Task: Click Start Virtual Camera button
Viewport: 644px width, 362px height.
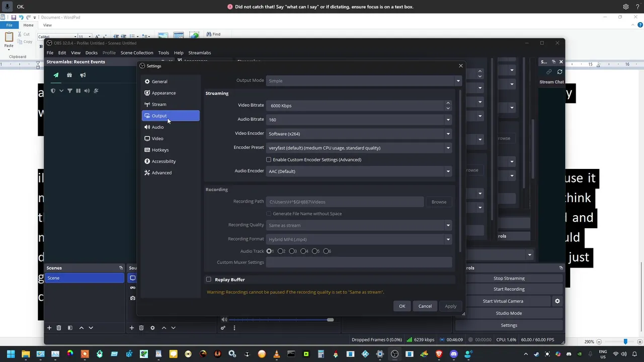Action: (503, 301)
